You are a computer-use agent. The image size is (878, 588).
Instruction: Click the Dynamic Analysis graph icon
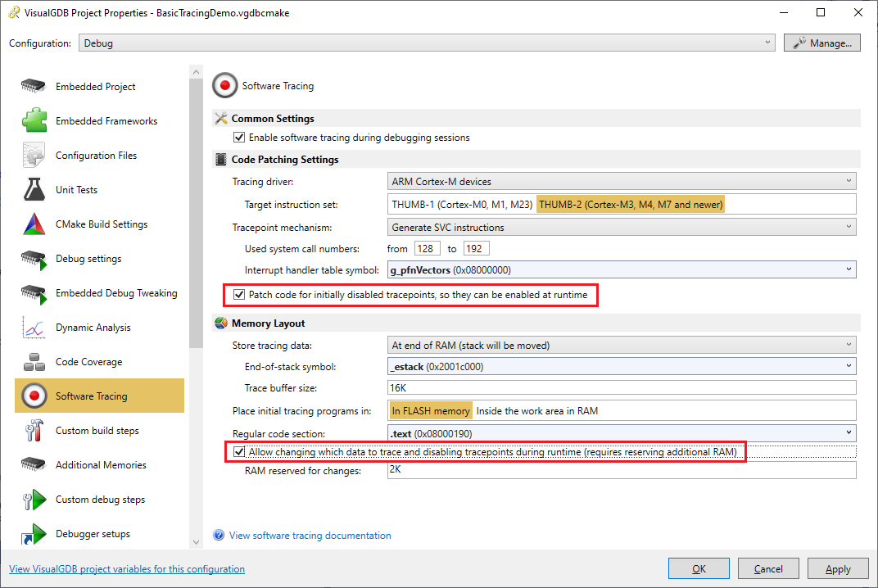coord(34,328)
